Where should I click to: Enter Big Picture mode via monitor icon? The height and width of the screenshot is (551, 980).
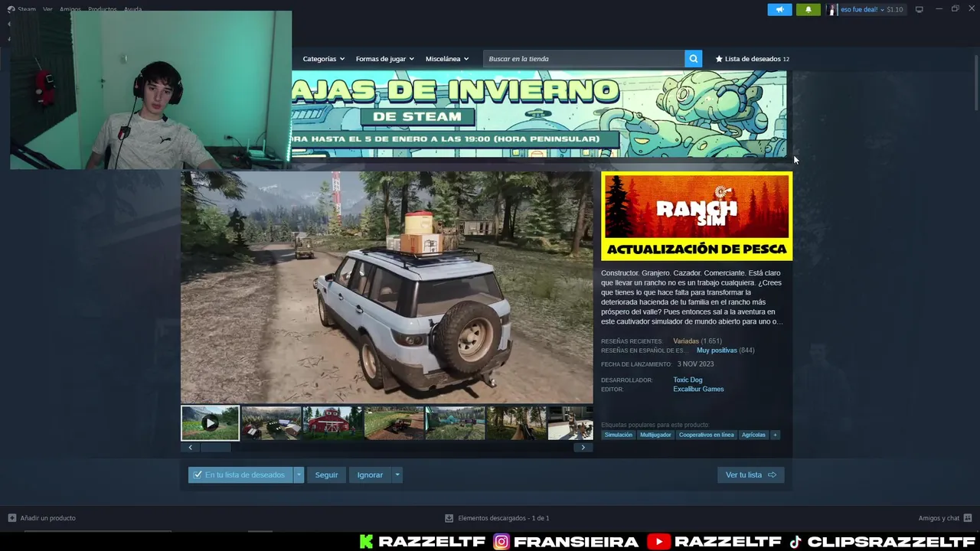[920, 9]
